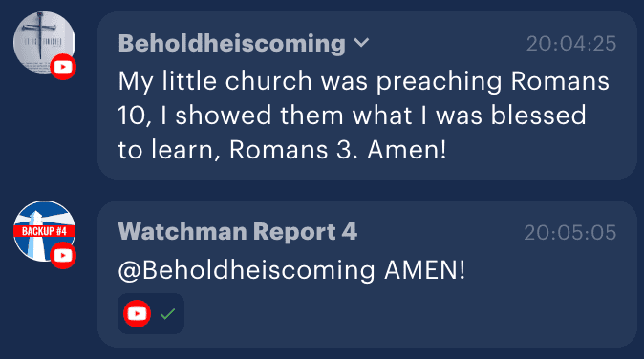Viewport: 644px width, 359px height.
Task: Click the line 'to learn, Romans 3. Amen!'
Action: (x=282, y=150)
